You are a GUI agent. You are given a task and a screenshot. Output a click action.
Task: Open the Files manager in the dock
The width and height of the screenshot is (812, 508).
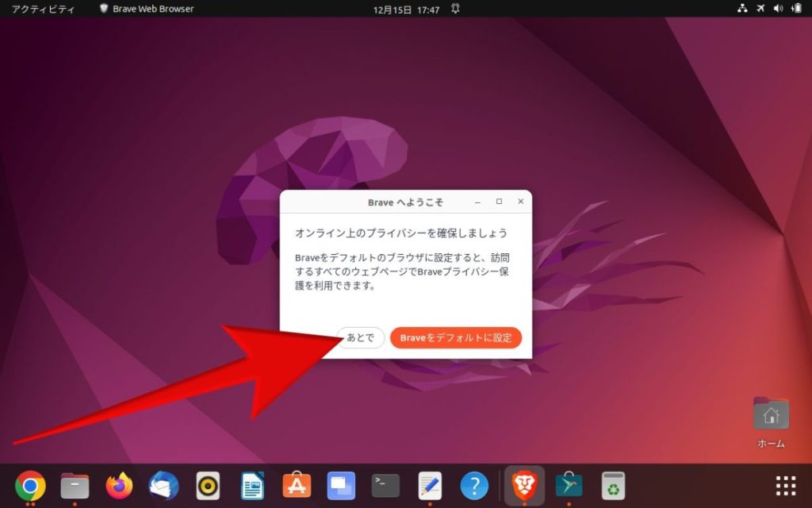click(x=75, y=486)
